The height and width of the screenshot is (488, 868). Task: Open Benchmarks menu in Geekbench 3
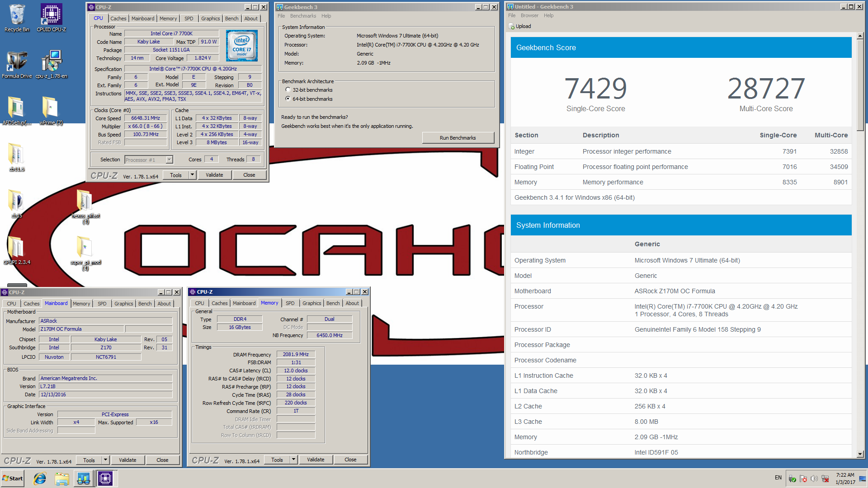(x=303, y=16)
